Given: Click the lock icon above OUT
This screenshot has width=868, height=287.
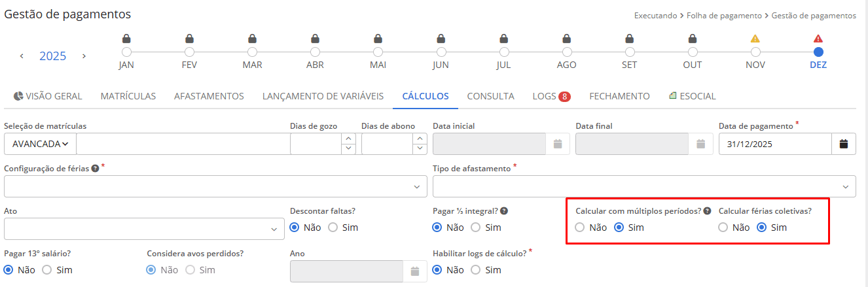Looking at the screenshot, I should click(692, 38).
